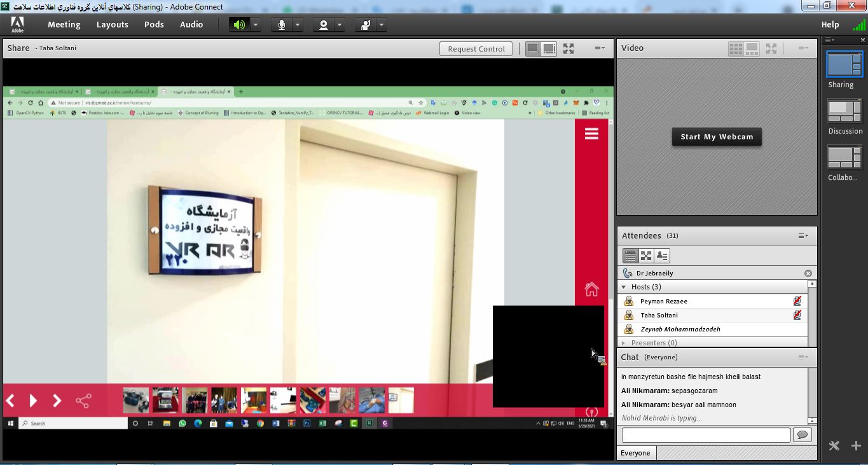Open the Attendees pod options menu

tap(804, 236)
